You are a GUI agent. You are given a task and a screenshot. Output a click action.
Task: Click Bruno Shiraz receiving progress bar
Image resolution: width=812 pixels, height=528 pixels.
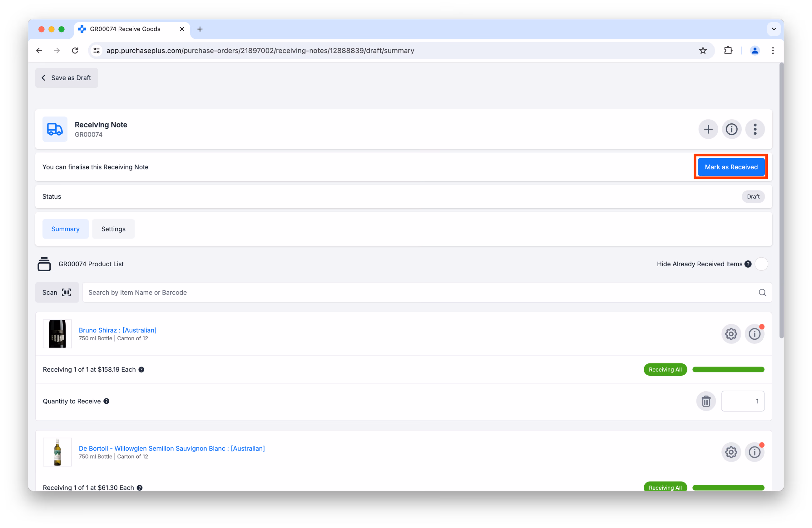pyautogui.click(x=728, y=369)
